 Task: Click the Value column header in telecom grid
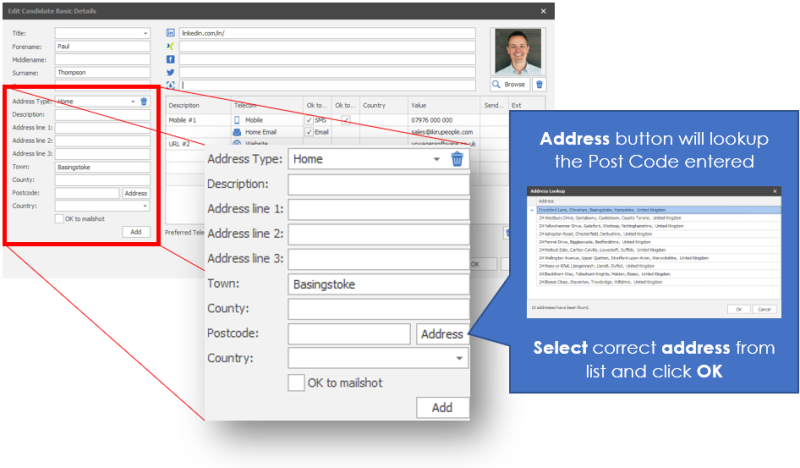419,105
